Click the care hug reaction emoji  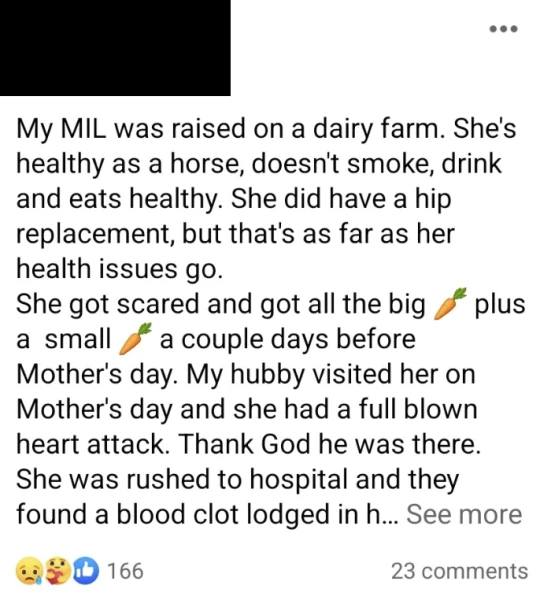tap(57, 572)
